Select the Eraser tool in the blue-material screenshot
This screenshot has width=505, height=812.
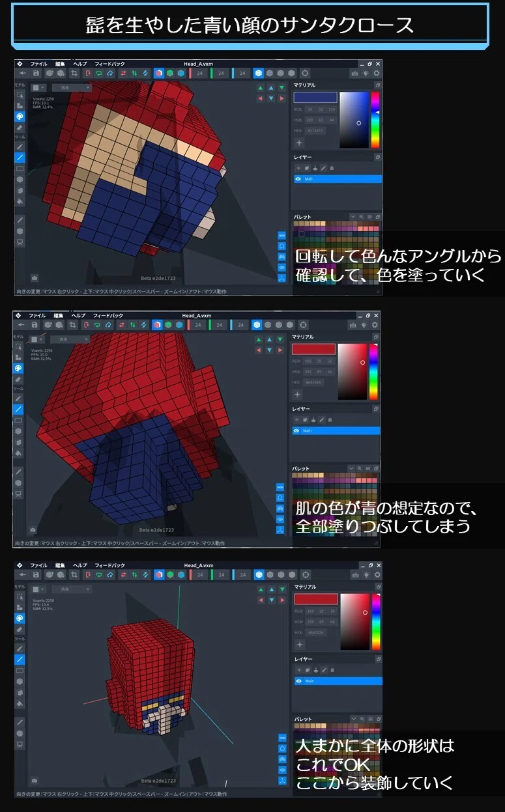pyautogui.click(x=20, y=128)
